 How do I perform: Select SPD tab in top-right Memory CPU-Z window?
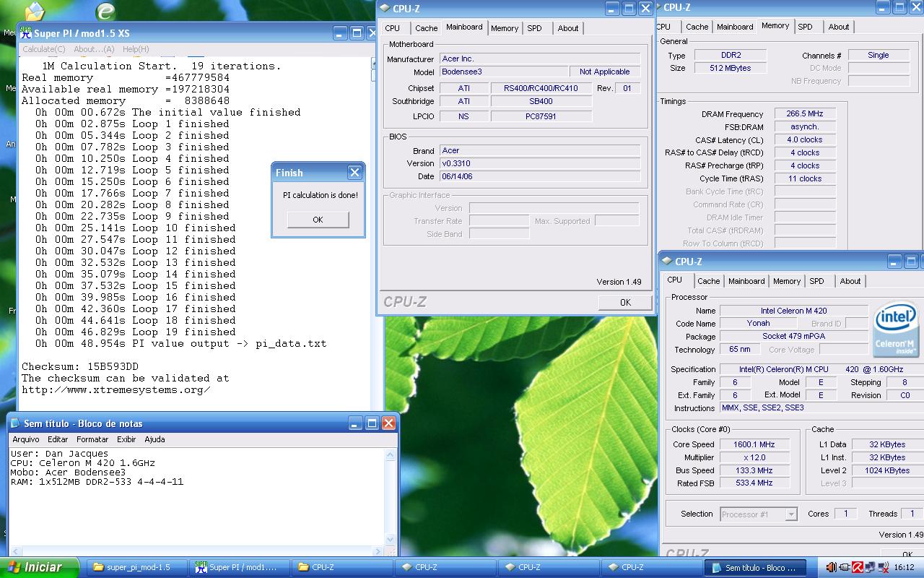pos(805,27)
